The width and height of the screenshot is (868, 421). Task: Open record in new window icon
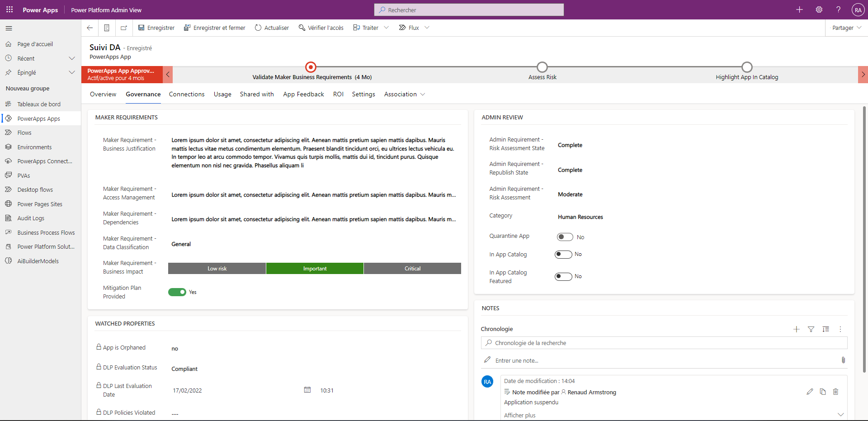click(x=124, y=28)
